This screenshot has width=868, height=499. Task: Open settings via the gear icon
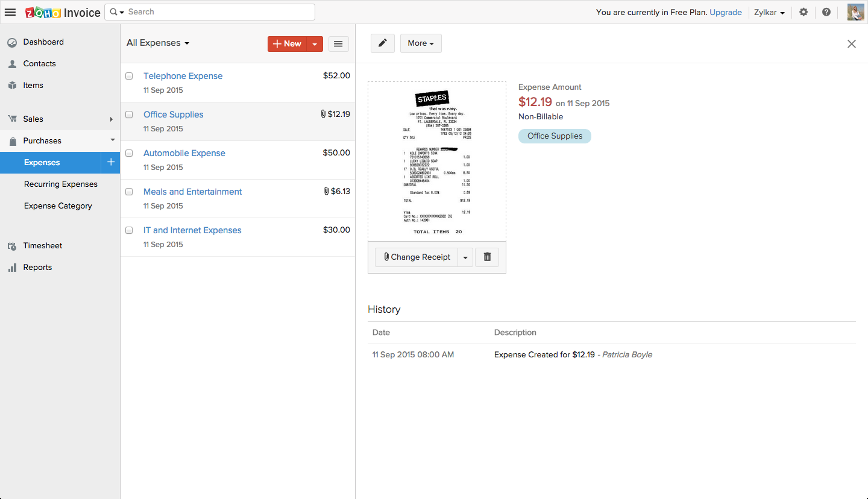click(804, 12)
